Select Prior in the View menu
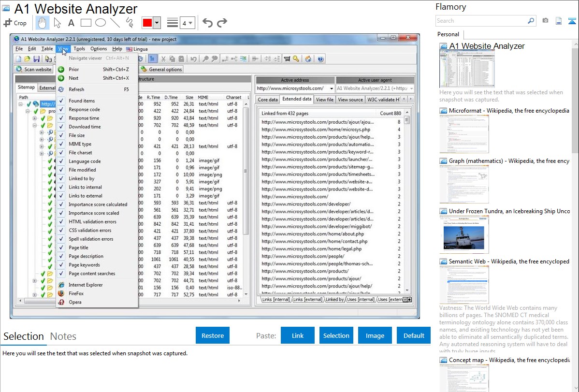The height and width of the screenshot is (392, 579). (98, 70)
